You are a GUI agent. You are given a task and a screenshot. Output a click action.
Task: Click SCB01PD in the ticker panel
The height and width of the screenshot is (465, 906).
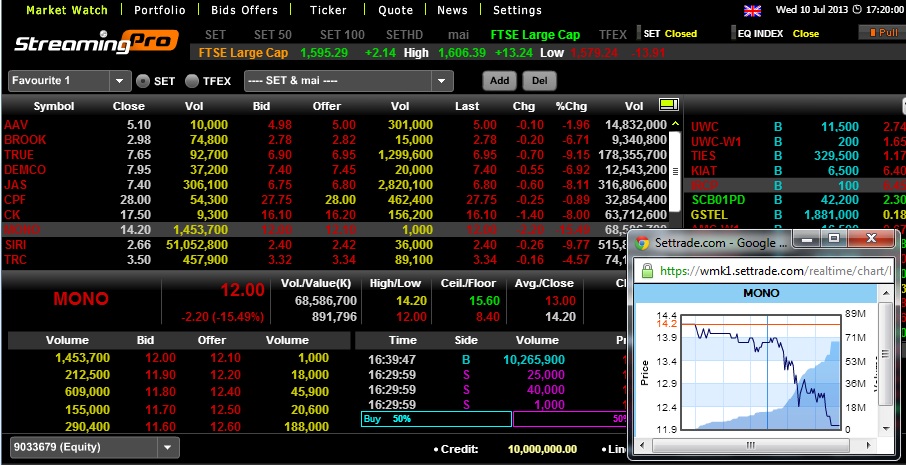coord(718,200)
